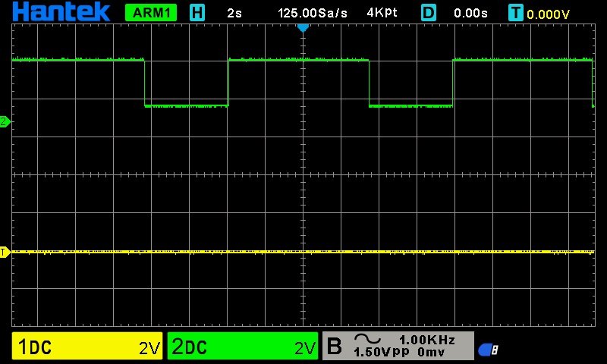Screen dimensions: 607x364
Task: Click the T trigger level icon
Action: (516, 13)
